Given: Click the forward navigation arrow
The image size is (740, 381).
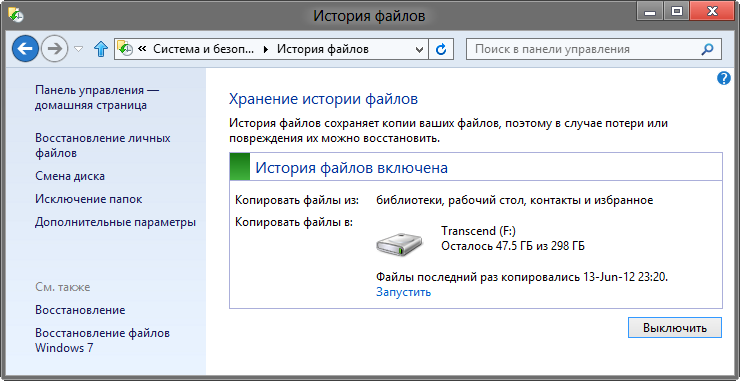Looking at the screenshot, I should pos(54,49).
